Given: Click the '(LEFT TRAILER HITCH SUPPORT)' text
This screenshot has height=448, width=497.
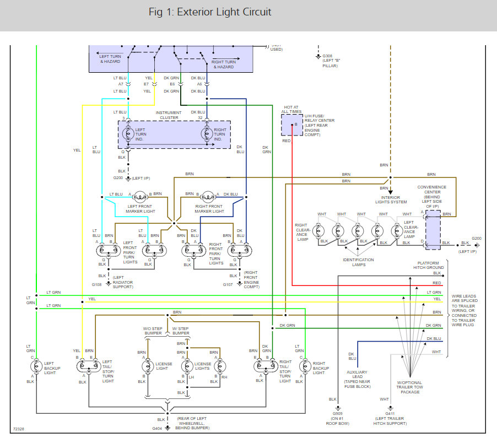Looking at the screenshot, I should pos(390,421).
